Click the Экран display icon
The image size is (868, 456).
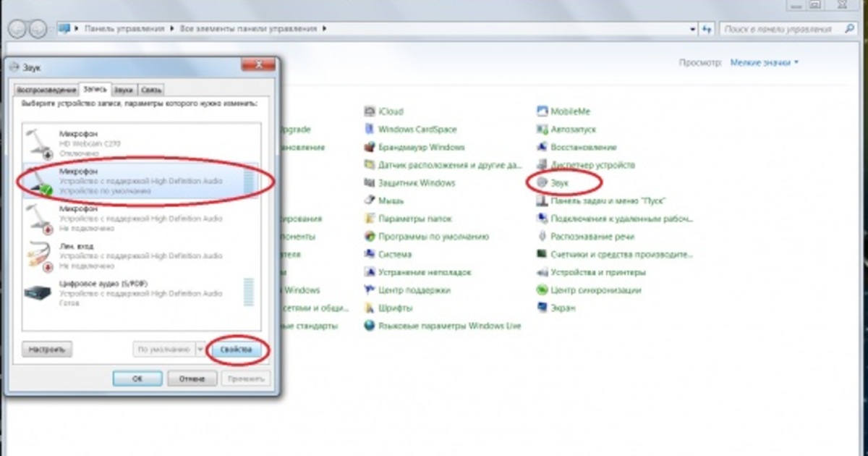tap(542, 308)
